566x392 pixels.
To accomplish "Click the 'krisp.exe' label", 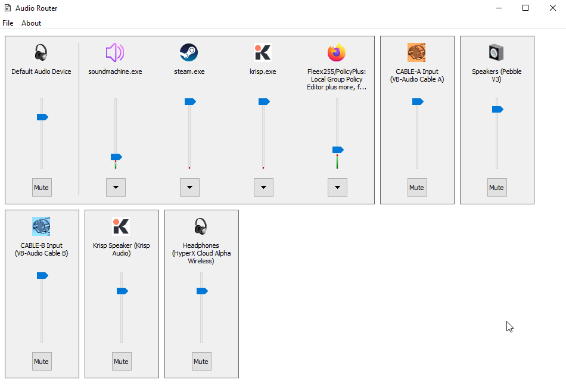I will pos(263,71).
